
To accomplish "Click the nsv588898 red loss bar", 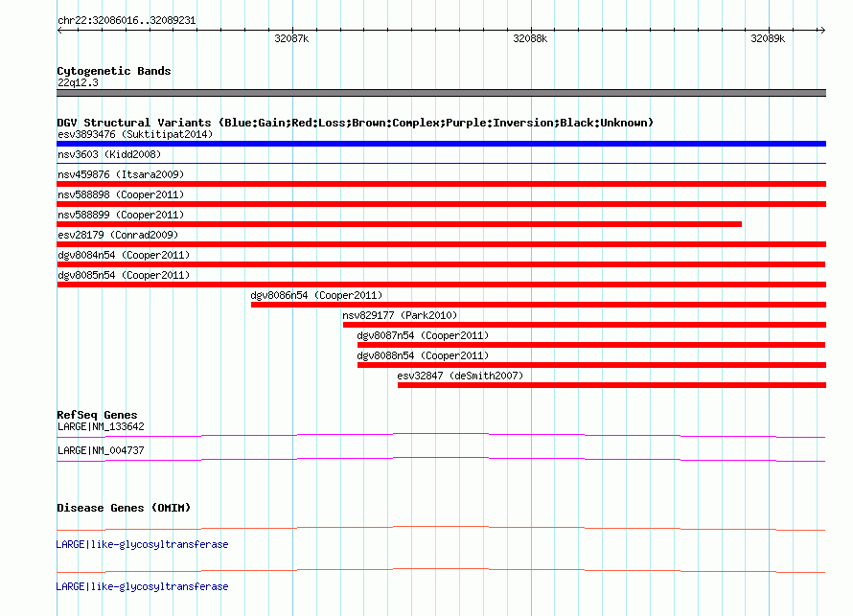I will pyautogui.click(x=441, y=204).
